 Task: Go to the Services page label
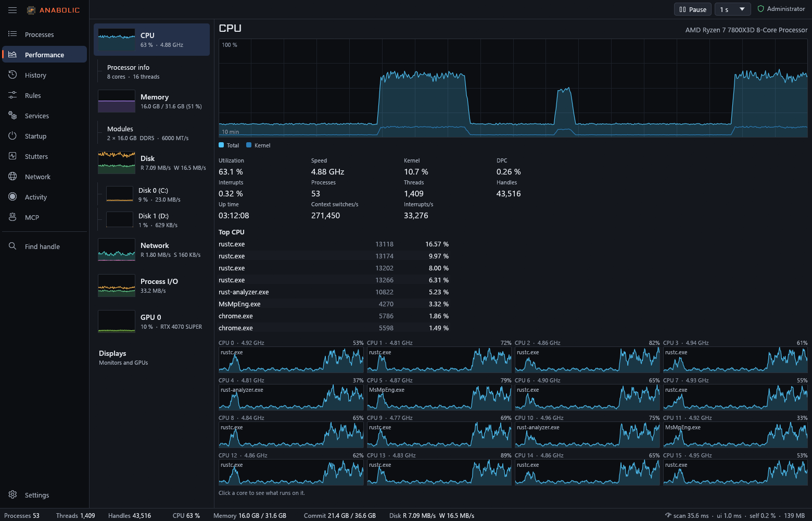click(37, 116)
